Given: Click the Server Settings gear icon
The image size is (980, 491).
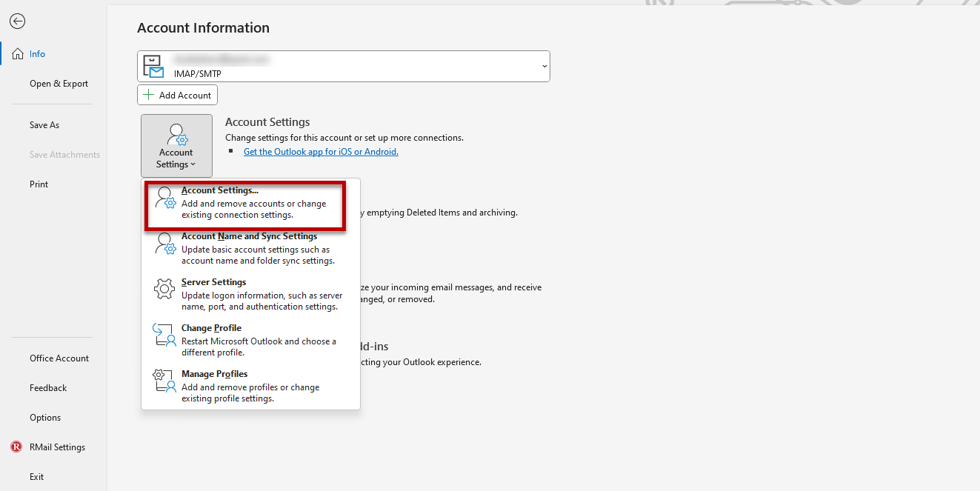Looking at the screenshot, I should [164, 290].
